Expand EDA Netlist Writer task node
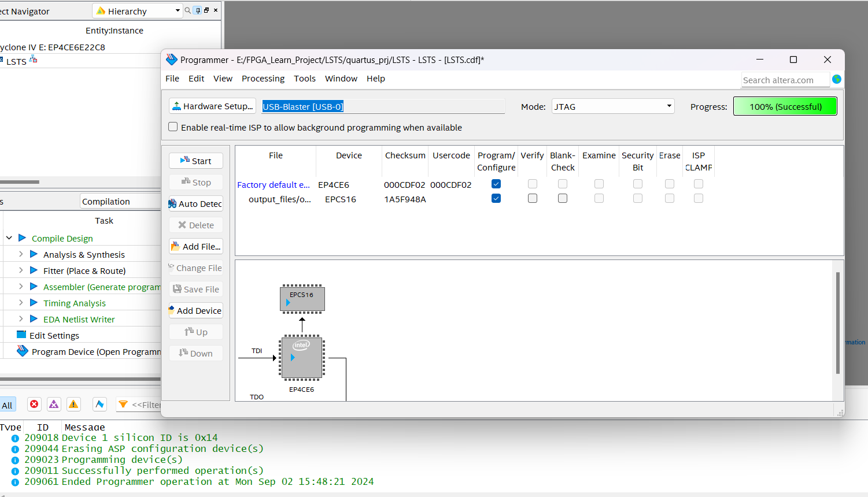The width and height of the screenshot is (868, 497). pyautogui.click(x=21, y=318)
